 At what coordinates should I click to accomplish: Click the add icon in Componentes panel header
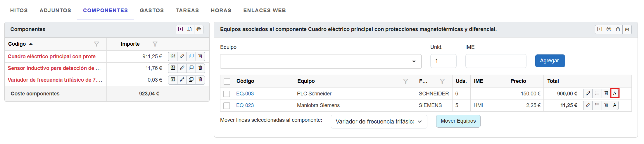click(181, 29)
